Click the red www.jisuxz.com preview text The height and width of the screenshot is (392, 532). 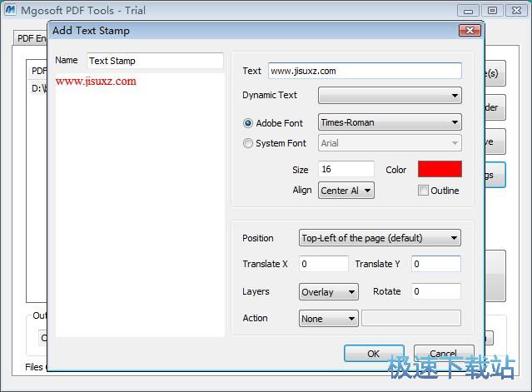(x=96, y=82)
